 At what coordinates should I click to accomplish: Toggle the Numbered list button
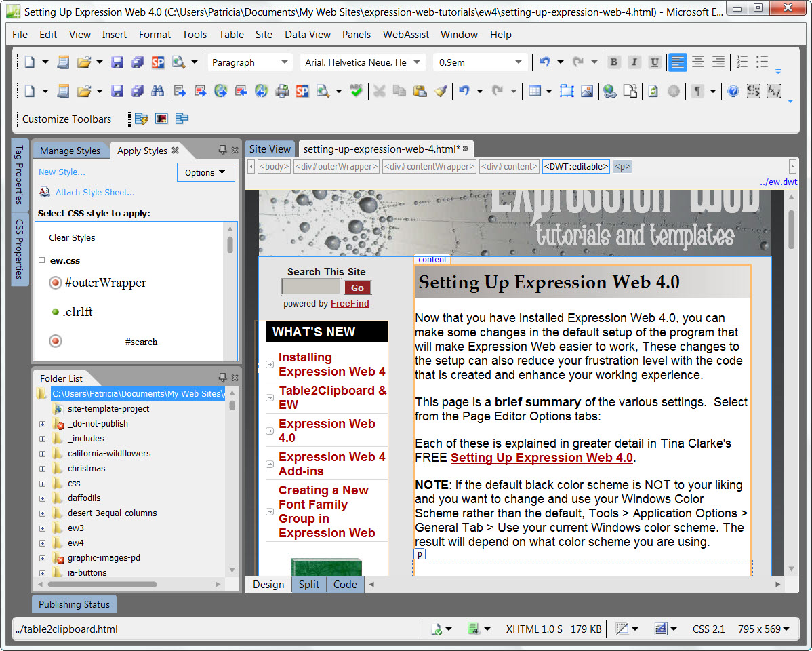[x=742, y=62]
